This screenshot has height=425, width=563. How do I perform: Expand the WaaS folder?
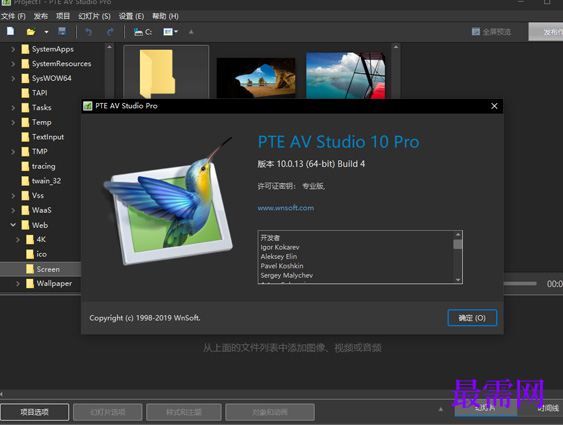pos(13,210)
